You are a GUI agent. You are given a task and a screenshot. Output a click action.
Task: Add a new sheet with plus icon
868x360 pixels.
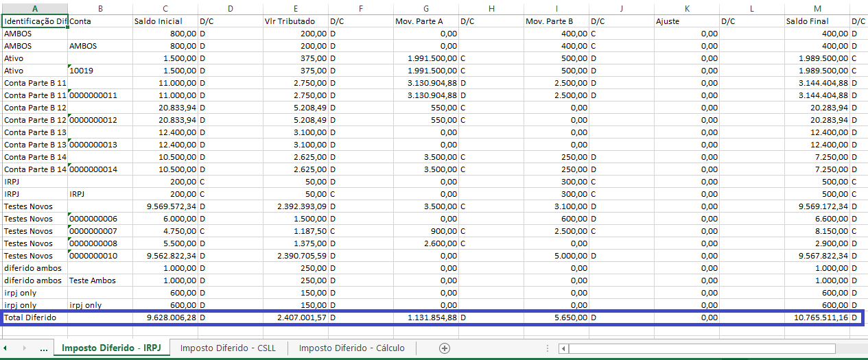click(444, 348)
